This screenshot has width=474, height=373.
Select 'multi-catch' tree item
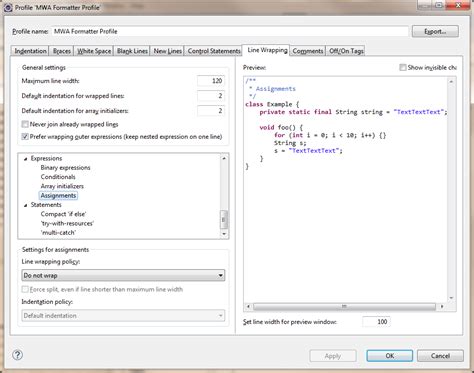pyautogui.click(x=58, y=233)
